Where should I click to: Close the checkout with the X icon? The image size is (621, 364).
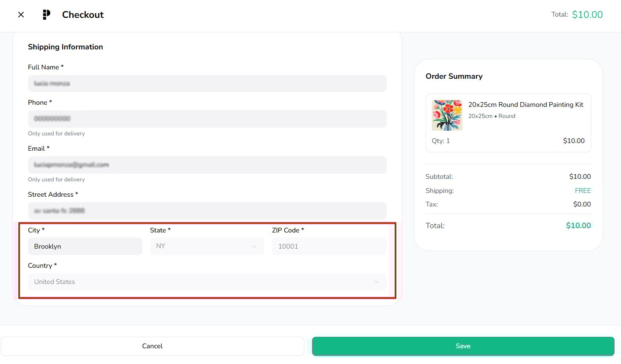pyautogui.click(x=21, y=15)
